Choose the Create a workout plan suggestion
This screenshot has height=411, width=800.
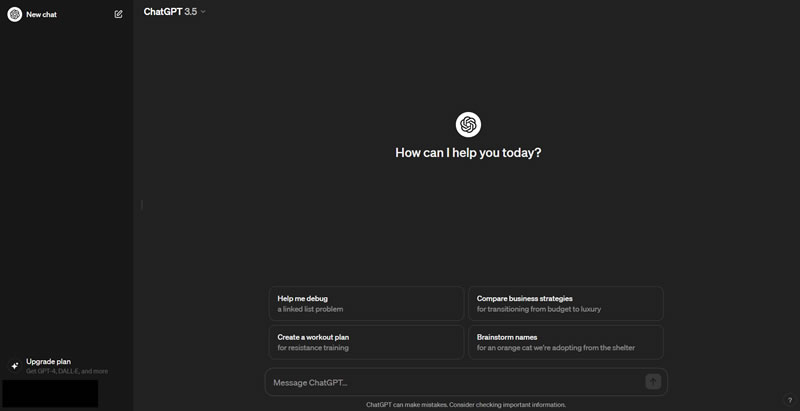click(366, 342)
